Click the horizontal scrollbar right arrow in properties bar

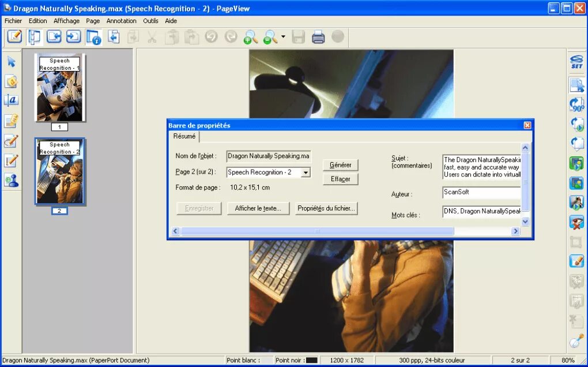(x=515, y=231)
